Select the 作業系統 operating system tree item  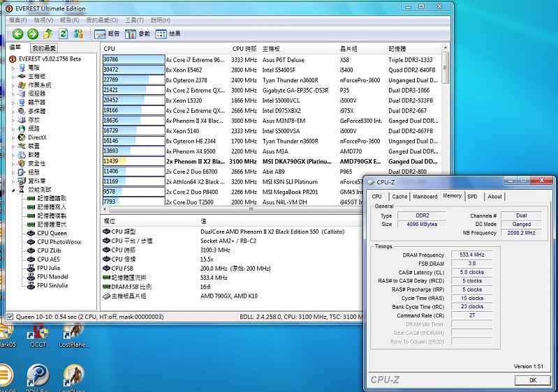tap(40, 85)
